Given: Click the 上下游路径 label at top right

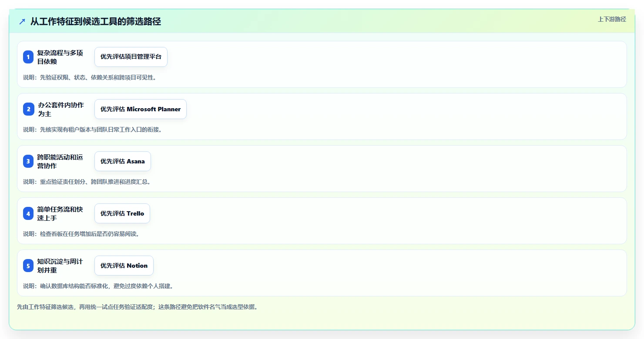Looking at the screenshot, I should [612, 19].
